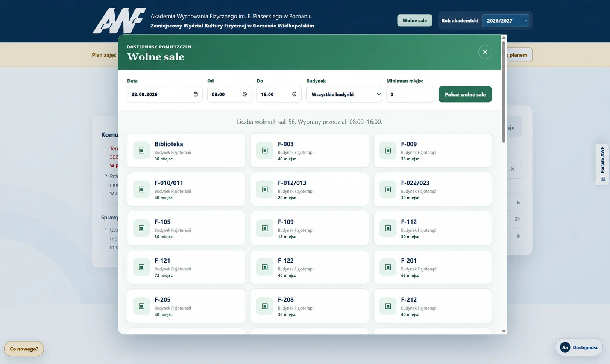Image resolution: width=610 pixels, height=364 pixels.
Task: Click the room icon on the F-010/011 card
Action: pyautogui.click(x=141, y=189)
